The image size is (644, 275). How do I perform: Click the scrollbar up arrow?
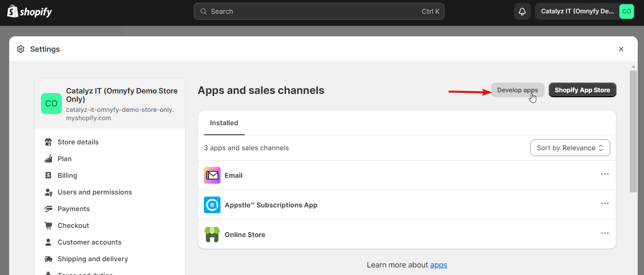point(633,67)
